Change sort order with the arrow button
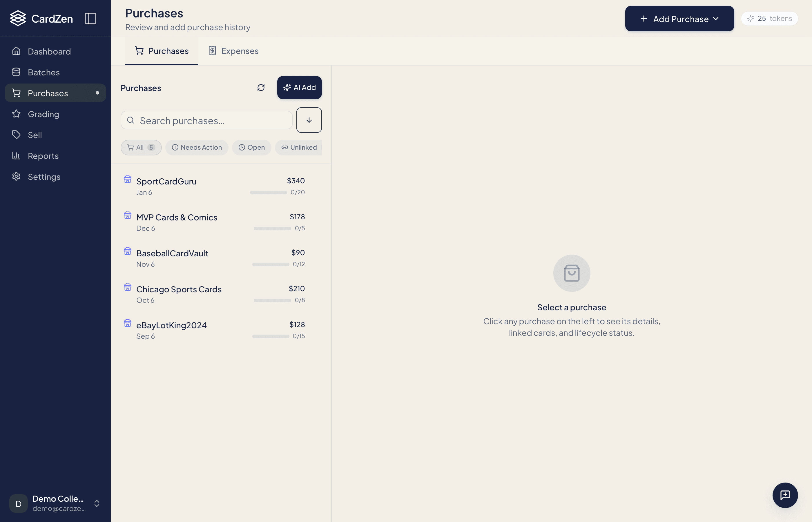 (309, 120)
